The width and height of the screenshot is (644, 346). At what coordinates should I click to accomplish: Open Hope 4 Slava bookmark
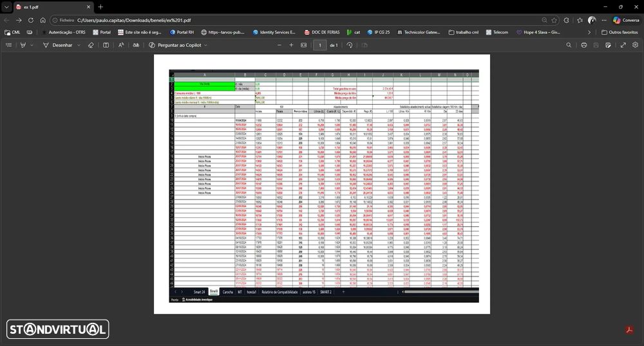click(538, 32)
